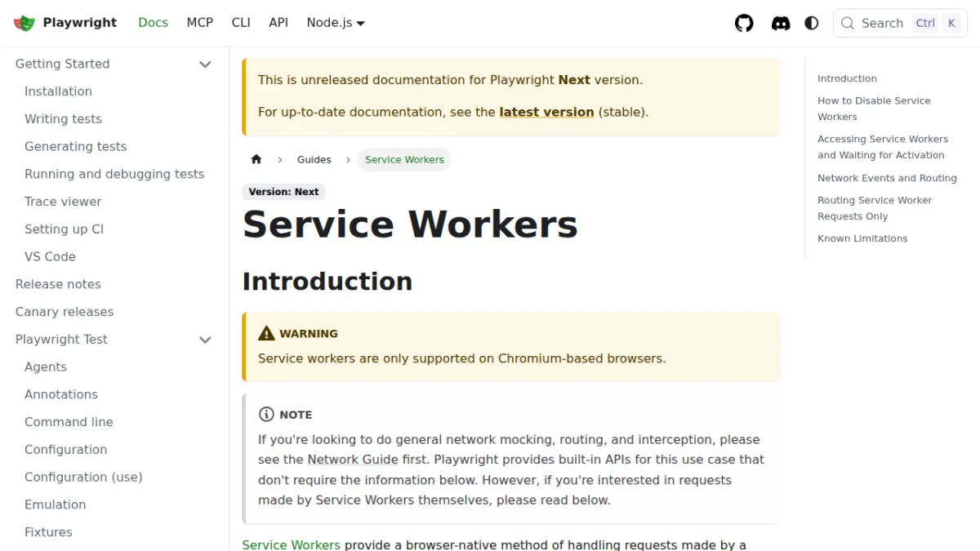The image size is (980, 551).
Task: Open Installation page in sidebar
Action: [58, 91]
